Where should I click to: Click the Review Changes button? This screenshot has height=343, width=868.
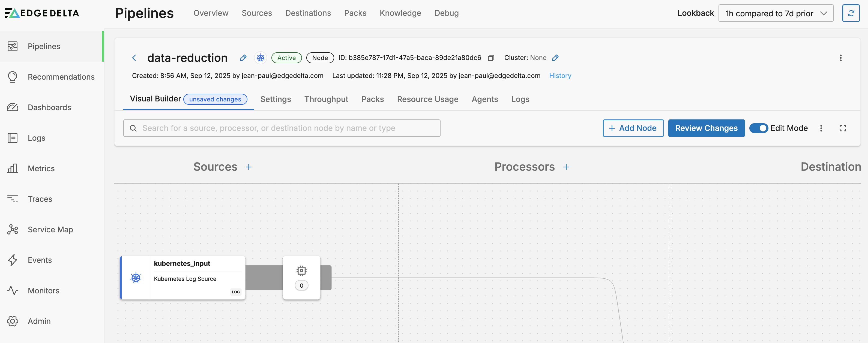click(706, 128)
